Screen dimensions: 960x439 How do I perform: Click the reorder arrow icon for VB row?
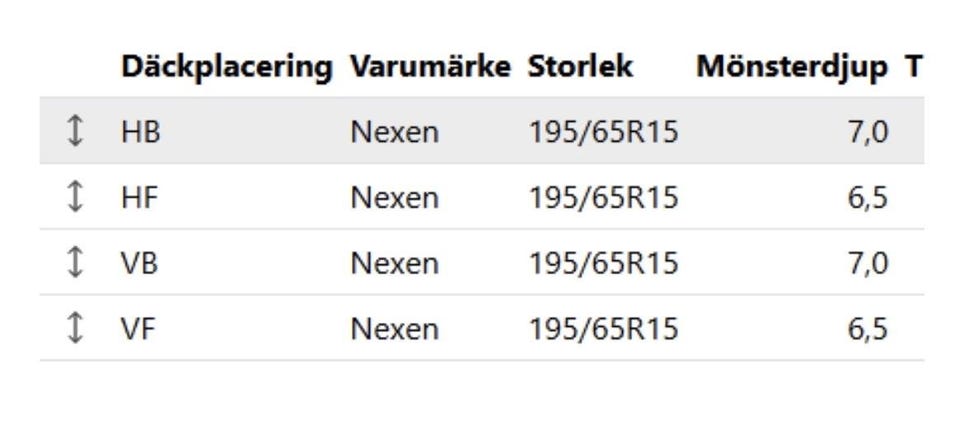tap(73, 263)
